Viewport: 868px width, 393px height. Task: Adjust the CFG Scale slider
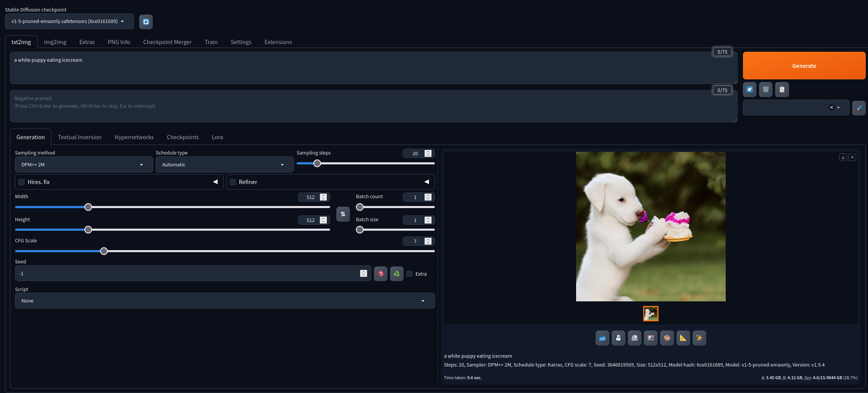(225, 252)
